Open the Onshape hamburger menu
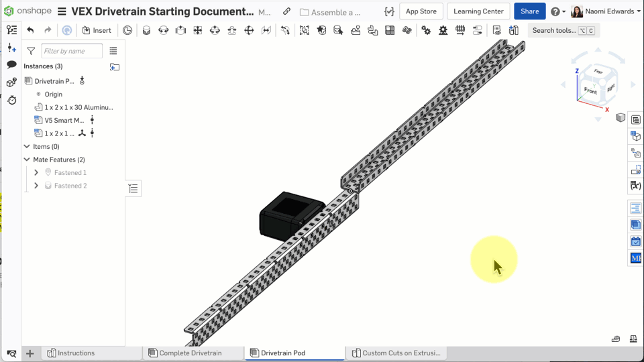 (62, 11)
